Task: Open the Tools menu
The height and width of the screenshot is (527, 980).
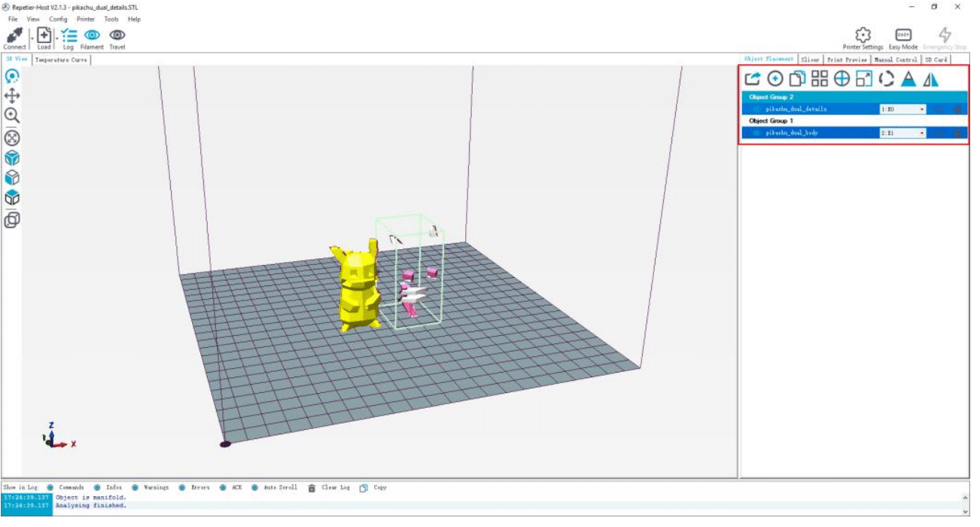Action: click(111, 19)
